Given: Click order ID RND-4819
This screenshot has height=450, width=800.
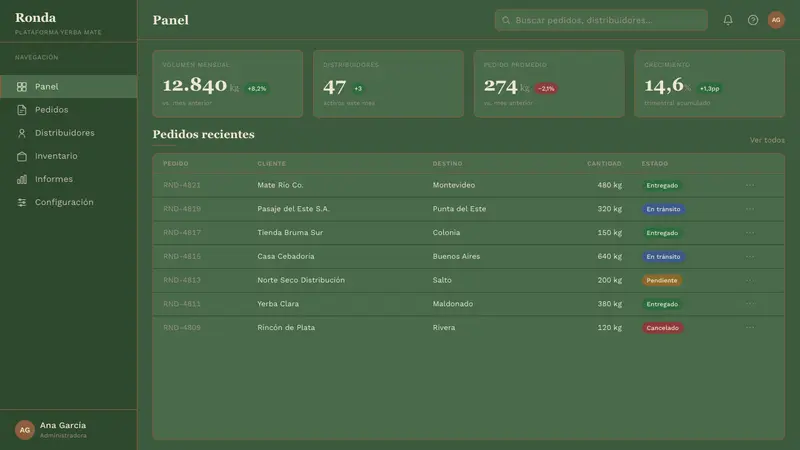Looking at the screenshot, I should (x=182, y=209).
